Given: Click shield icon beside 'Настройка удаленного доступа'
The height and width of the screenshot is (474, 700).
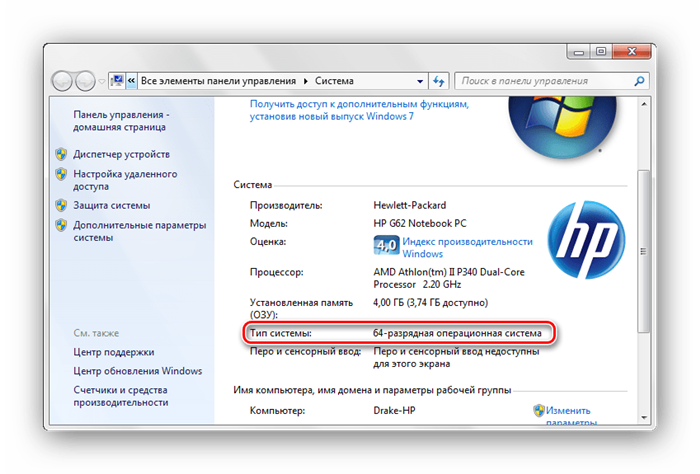Looking at the screenshot, I should point(62,174).
